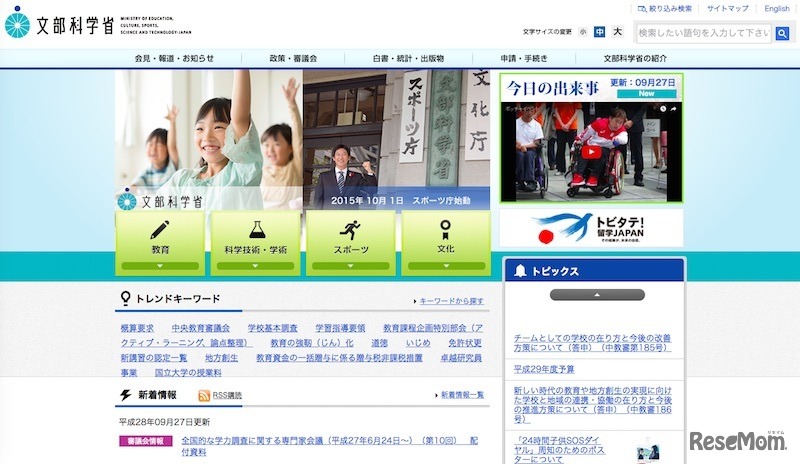Open the 免許状更新講習の認定一覧 keyword link

pyautogui.click(x=154, y=358)
